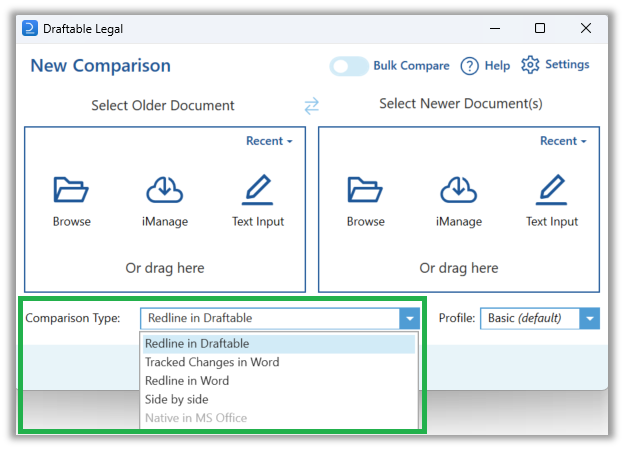Close the Draftable Legal window

click(x=585, y=28)
